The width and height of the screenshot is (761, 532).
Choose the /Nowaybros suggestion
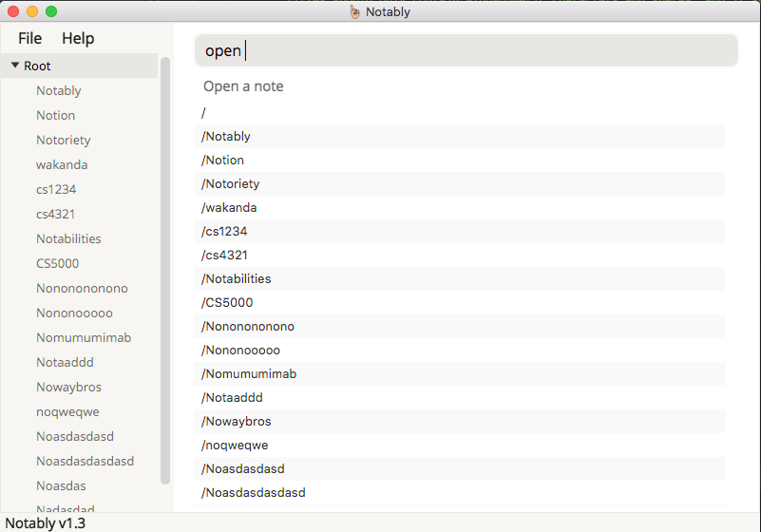459,422
